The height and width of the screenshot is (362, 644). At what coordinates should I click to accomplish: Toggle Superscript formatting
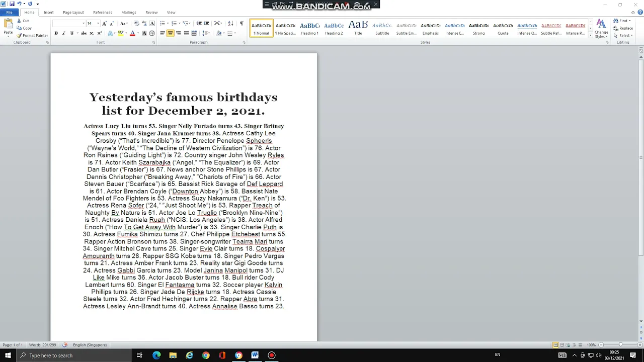tap(99, 33)
